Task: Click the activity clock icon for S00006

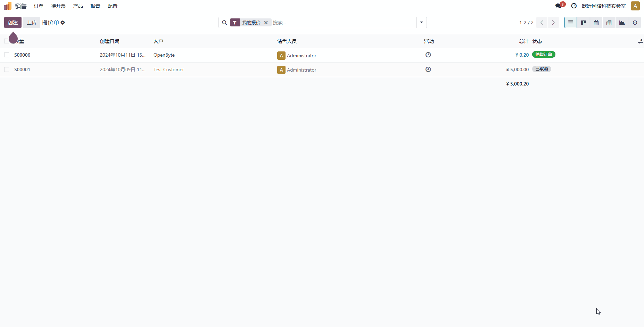Action: click(x=428, y=55)
